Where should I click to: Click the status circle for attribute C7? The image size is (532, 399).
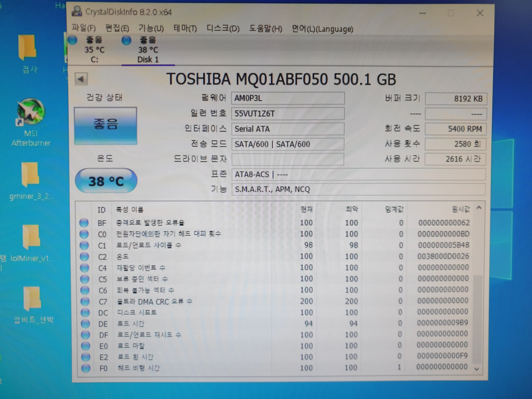coord(85,301)
